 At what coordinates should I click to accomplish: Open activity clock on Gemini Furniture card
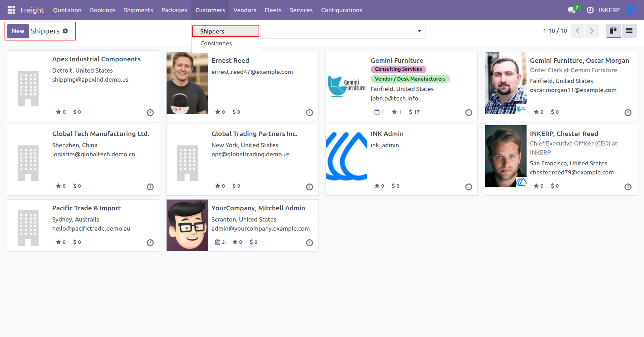(x=469, y=112)
